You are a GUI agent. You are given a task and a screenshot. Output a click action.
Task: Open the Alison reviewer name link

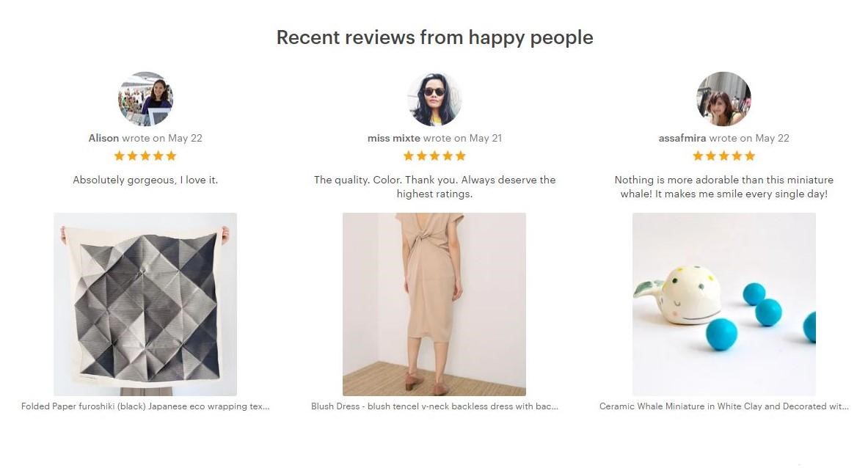[103, 139]
